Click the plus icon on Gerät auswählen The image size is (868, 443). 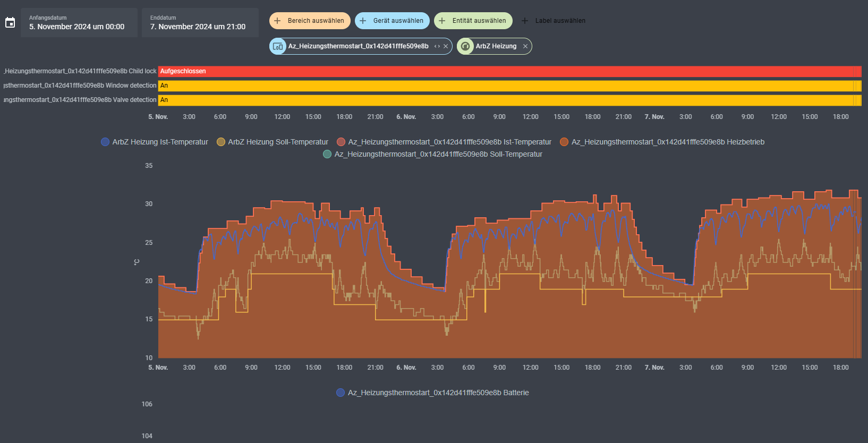(x=363, y=21)
